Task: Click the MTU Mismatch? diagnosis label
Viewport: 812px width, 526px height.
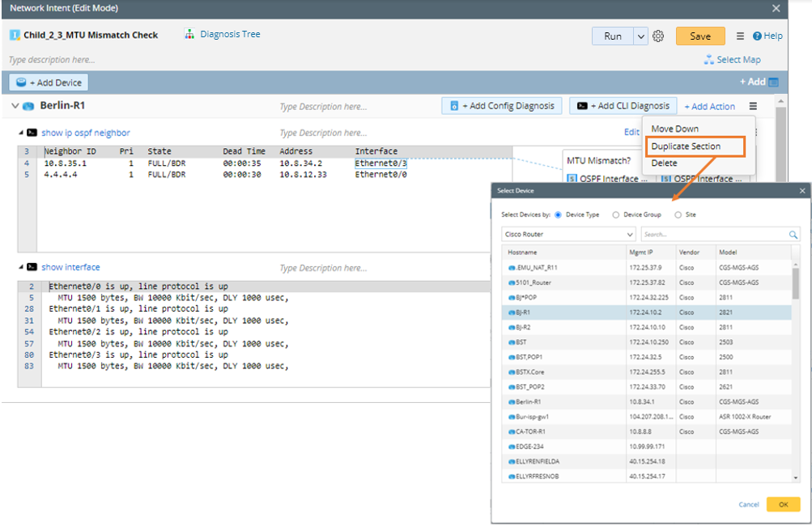Action: pyautogui.click(x=598, y=161)
